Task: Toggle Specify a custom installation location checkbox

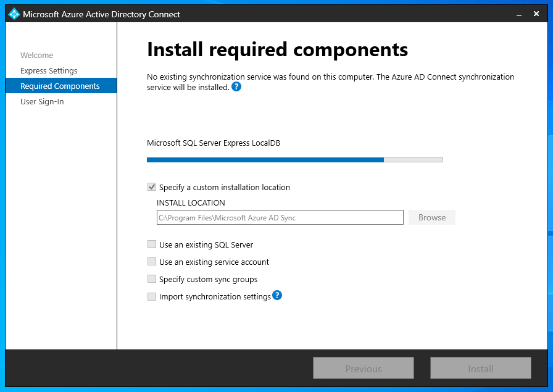Action: pyautogui.click(x=152, y=187)
